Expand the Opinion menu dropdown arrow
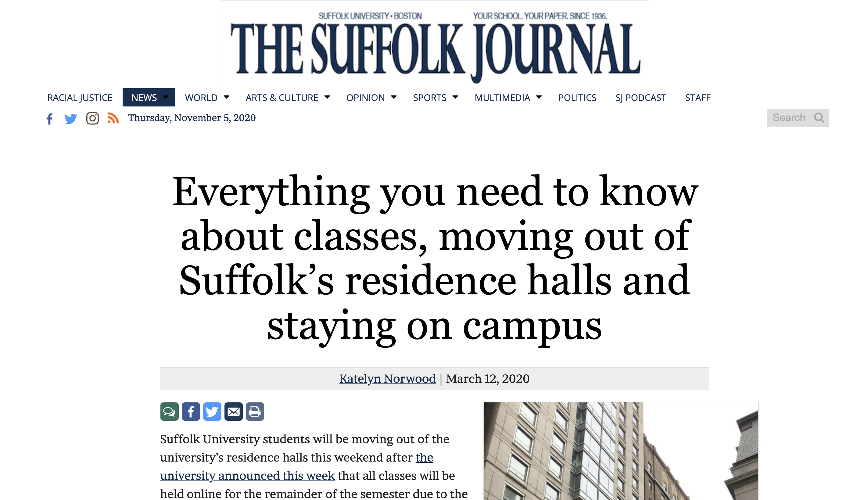 pos(394,97)
